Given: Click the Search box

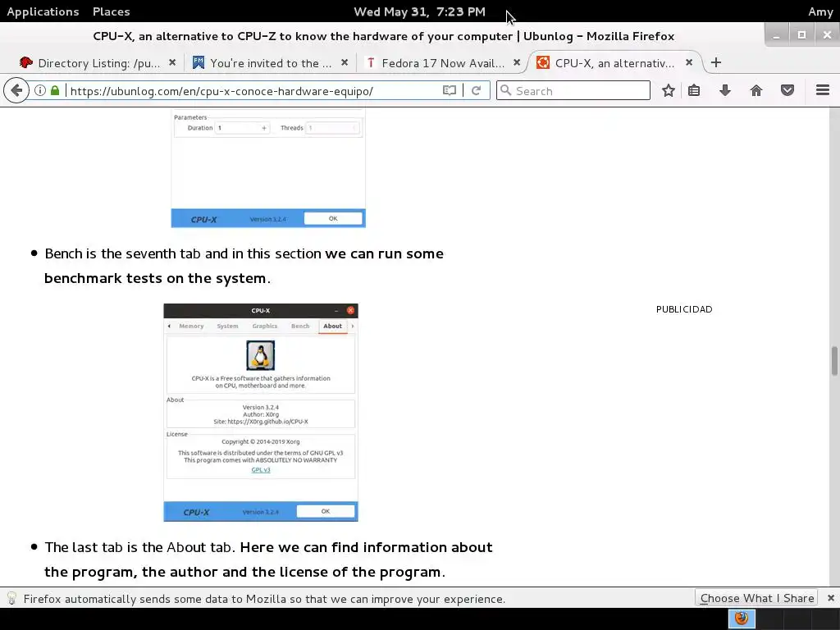Looking at the screenshot, I should click(x=573, y=90).
